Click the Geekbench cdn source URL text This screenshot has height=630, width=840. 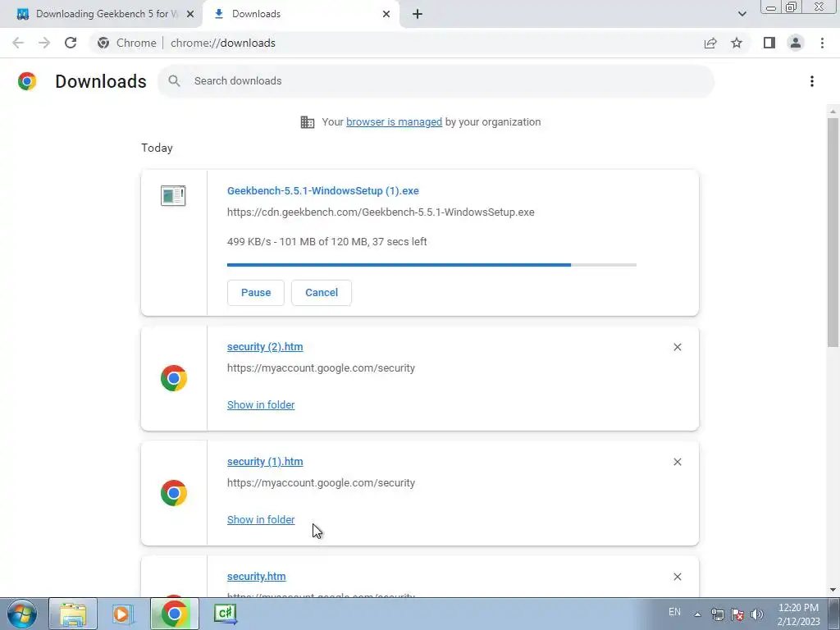click(381, 212)
